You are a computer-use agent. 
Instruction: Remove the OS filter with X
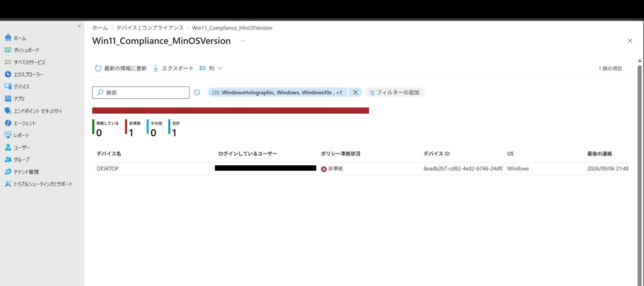[x=355, y=92]
